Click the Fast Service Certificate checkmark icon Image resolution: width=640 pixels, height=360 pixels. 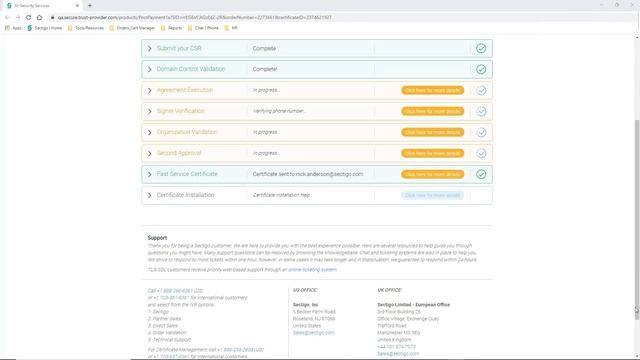(x=481, y=174)
